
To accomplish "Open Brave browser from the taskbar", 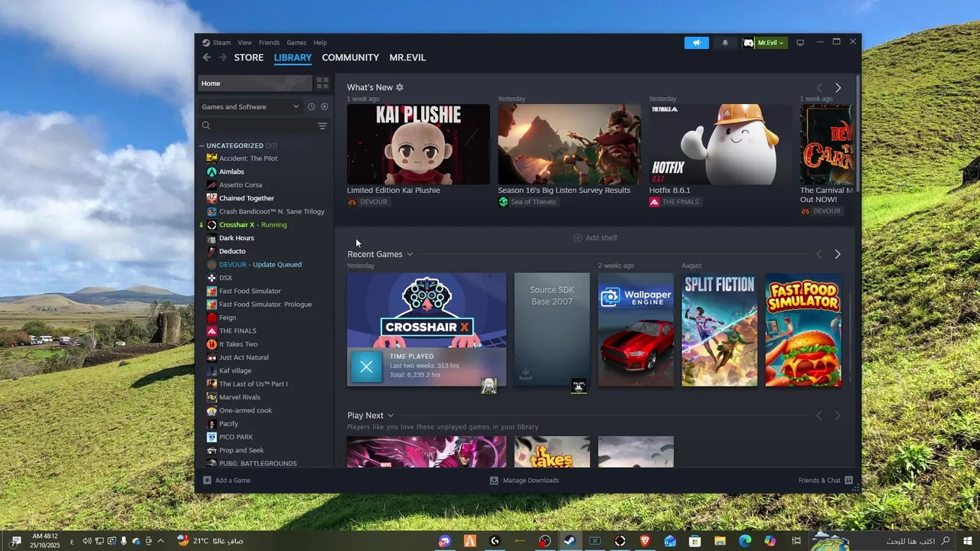I will coord(645,541).
